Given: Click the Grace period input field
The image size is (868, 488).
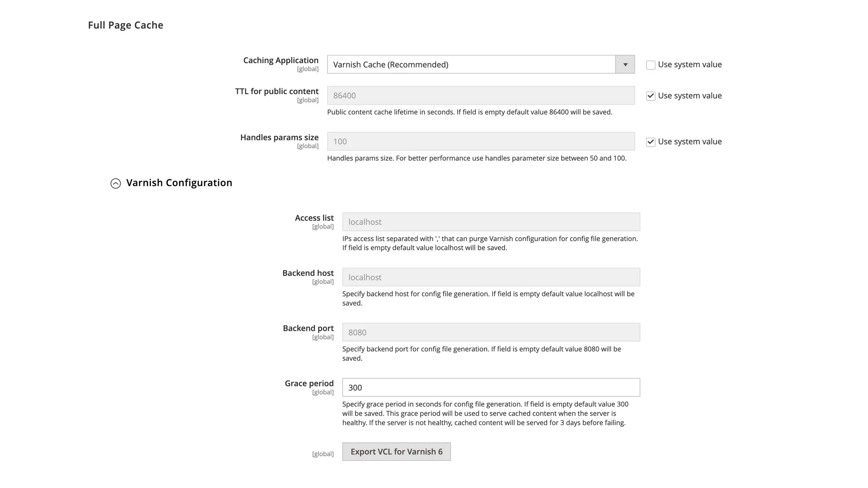Looking at the screenshot, I should (491, 387).
